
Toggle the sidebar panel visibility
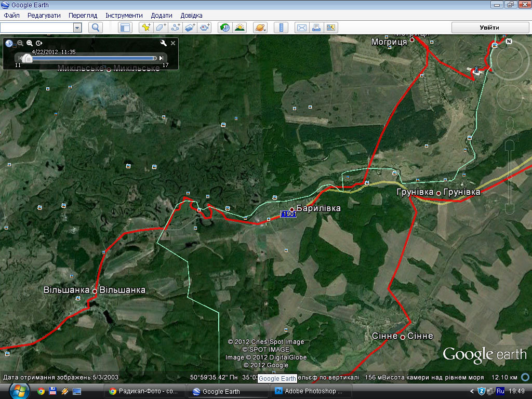coord(125,28)
